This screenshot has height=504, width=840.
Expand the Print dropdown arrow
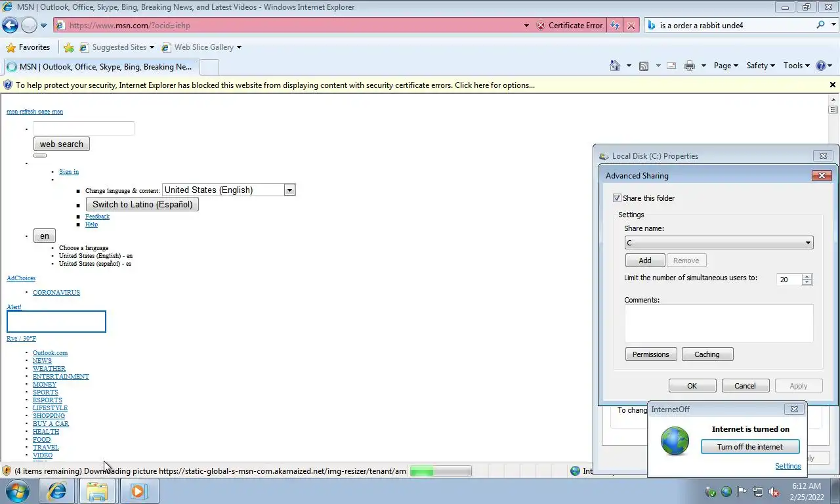pyautogui.click(x=703, y=66)
